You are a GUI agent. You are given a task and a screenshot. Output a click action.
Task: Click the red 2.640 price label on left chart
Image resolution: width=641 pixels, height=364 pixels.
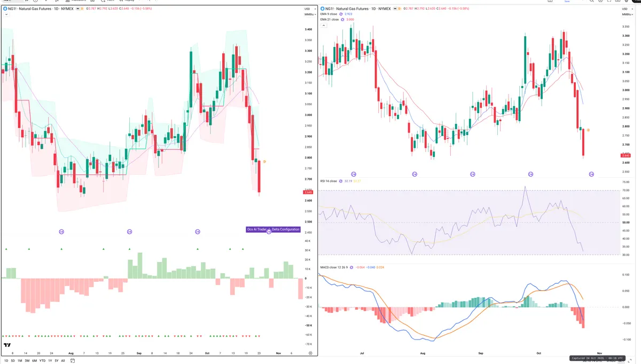[309, 192]
